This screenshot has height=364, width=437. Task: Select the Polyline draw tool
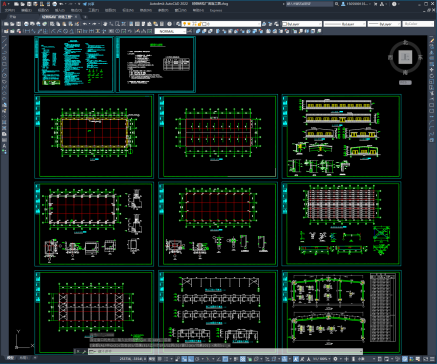pyautogui.click(x=5, y=52)
